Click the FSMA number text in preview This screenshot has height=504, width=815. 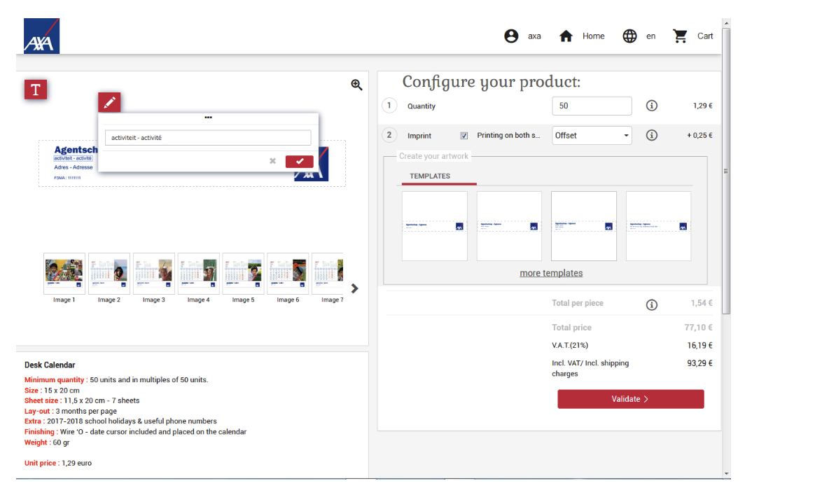68,178
